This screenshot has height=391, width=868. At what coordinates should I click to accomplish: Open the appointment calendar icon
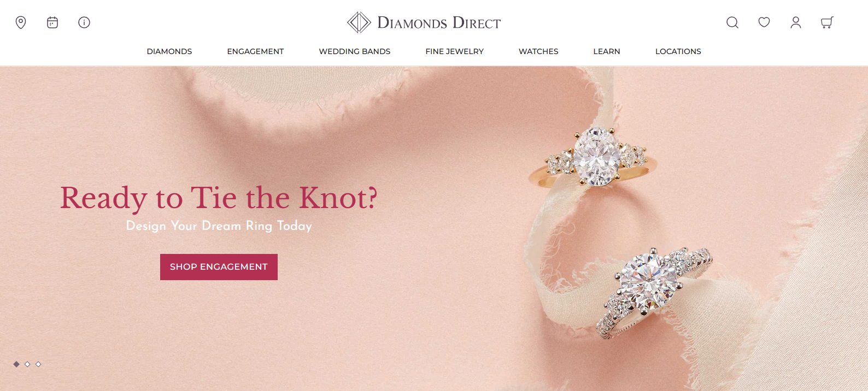(x=52, y=22)
